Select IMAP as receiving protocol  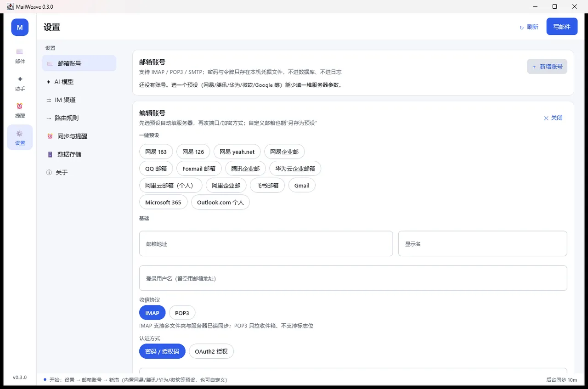pos(152,313)
